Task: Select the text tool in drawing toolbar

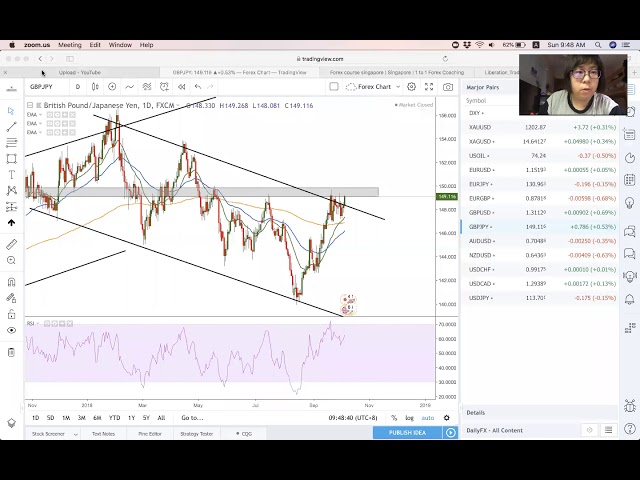Action: (11, 174)
